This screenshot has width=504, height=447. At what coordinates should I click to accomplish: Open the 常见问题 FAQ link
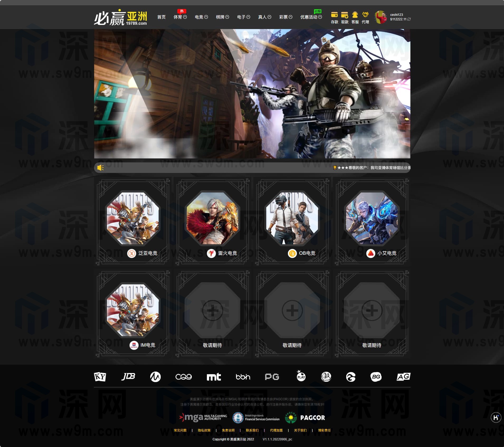click(180, 430)
